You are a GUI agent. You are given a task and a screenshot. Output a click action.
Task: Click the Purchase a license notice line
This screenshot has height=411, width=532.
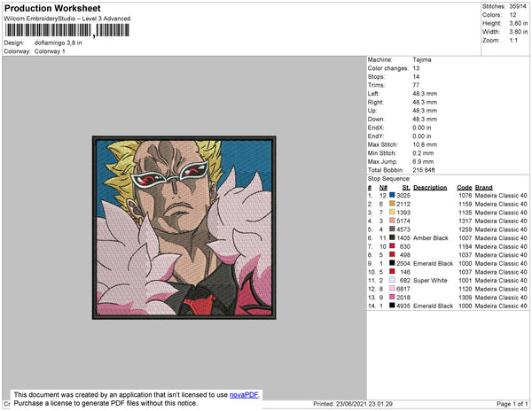click(106, 403)
